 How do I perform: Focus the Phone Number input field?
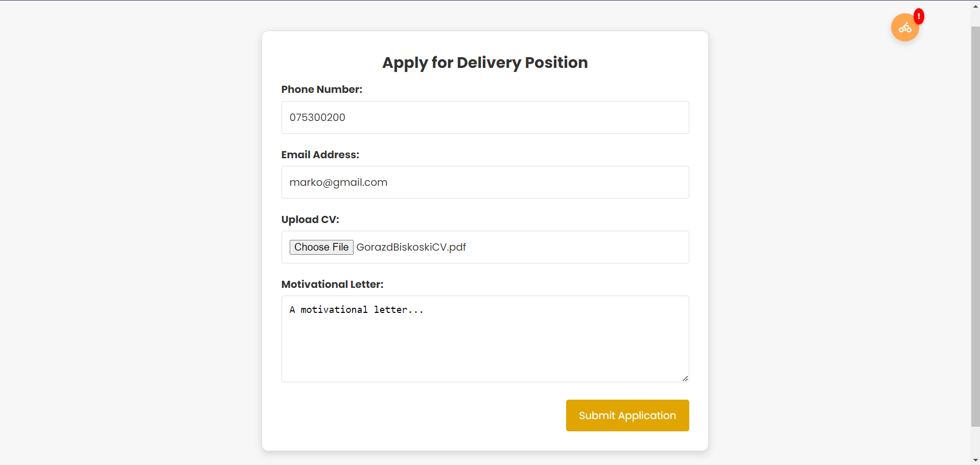(x=484, y=117)
